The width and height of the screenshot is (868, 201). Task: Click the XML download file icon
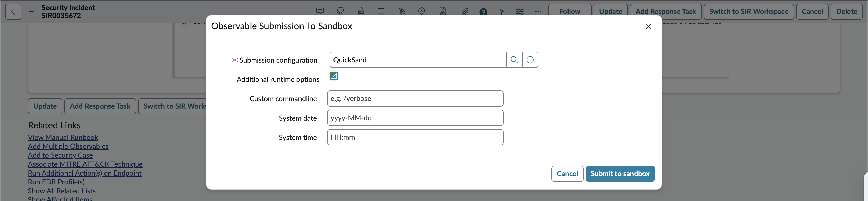point(443,11)
